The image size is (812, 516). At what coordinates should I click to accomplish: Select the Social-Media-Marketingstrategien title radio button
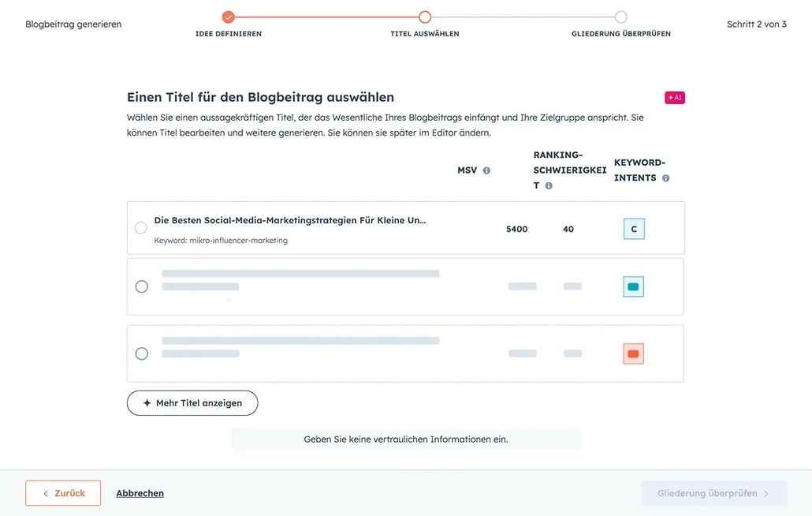coord(141,228)
